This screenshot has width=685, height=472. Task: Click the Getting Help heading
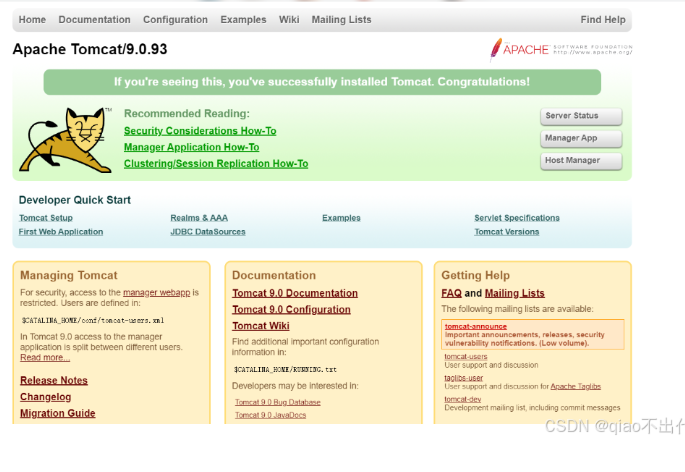point(475,275)
